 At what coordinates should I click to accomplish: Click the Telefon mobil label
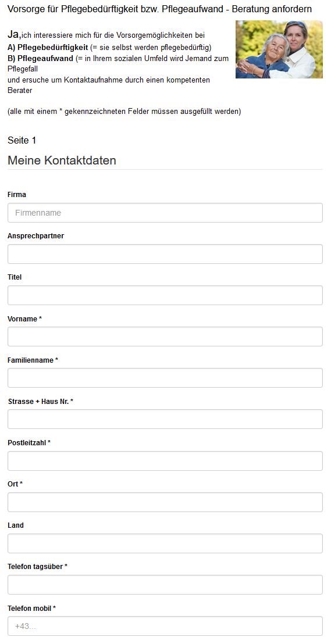coord(31,609)
